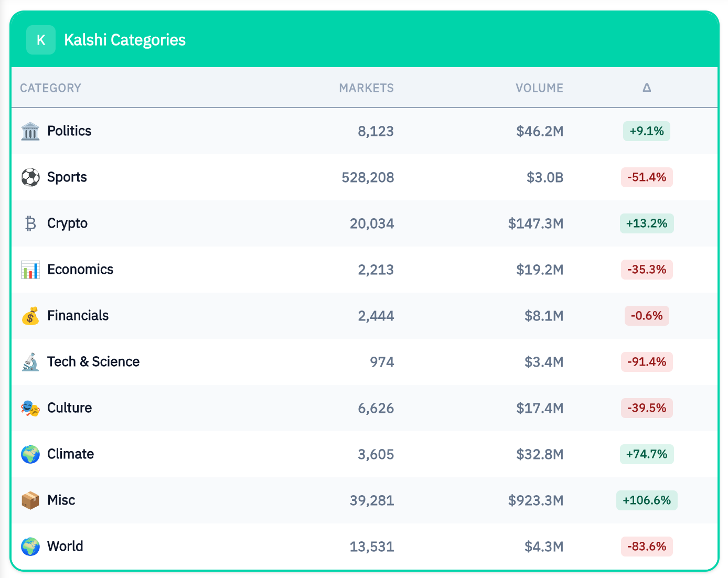Click the Financials money bag icon
The height and width of the screenshot is (578, 728).
point(30,316)
